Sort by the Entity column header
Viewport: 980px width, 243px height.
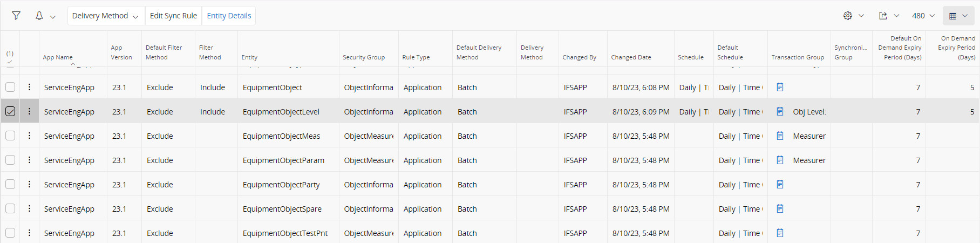(x=249, y=57)
